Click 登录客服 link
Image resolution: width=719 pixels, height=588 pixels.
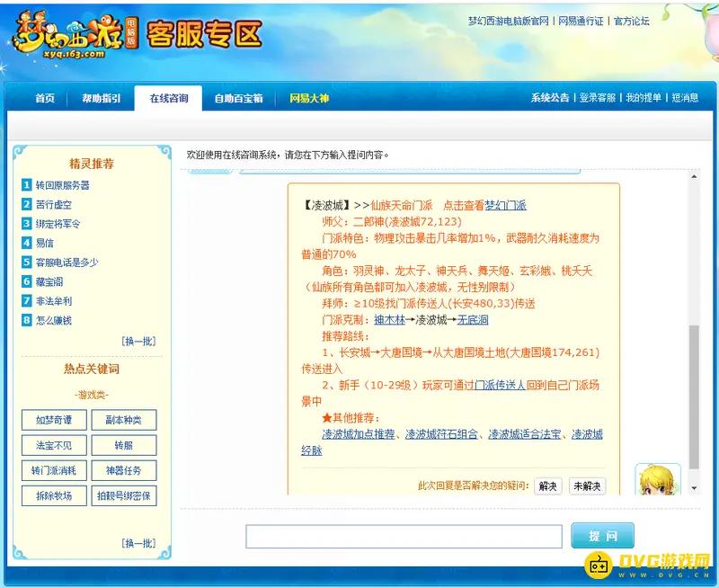click(x=597, y=98)
